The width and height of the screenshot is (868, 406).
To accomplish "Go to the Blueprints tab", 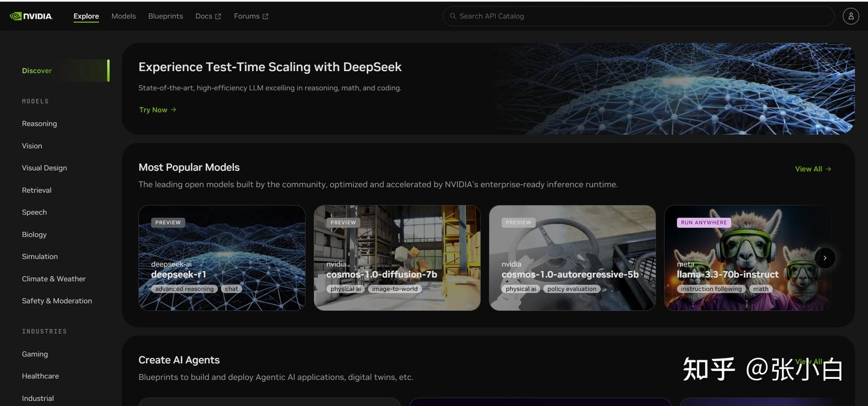I will point(166,16).
